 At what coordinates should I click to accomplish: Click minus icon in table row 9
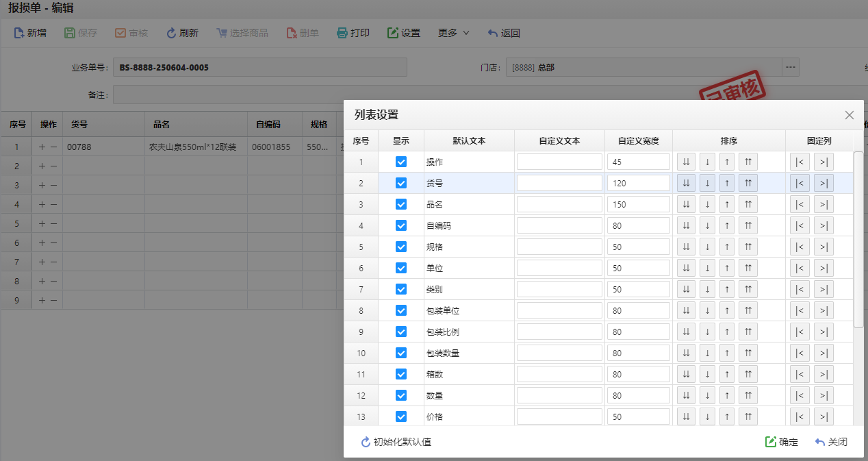tap(53, 300)
